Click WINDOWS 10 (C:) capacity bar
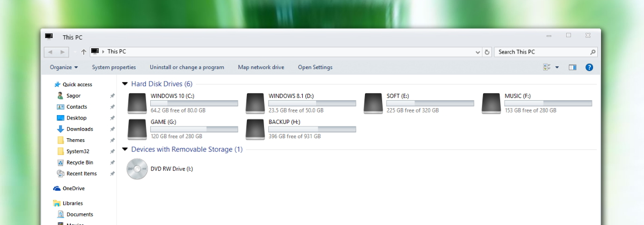644x225 pixels. coord(194,103)
